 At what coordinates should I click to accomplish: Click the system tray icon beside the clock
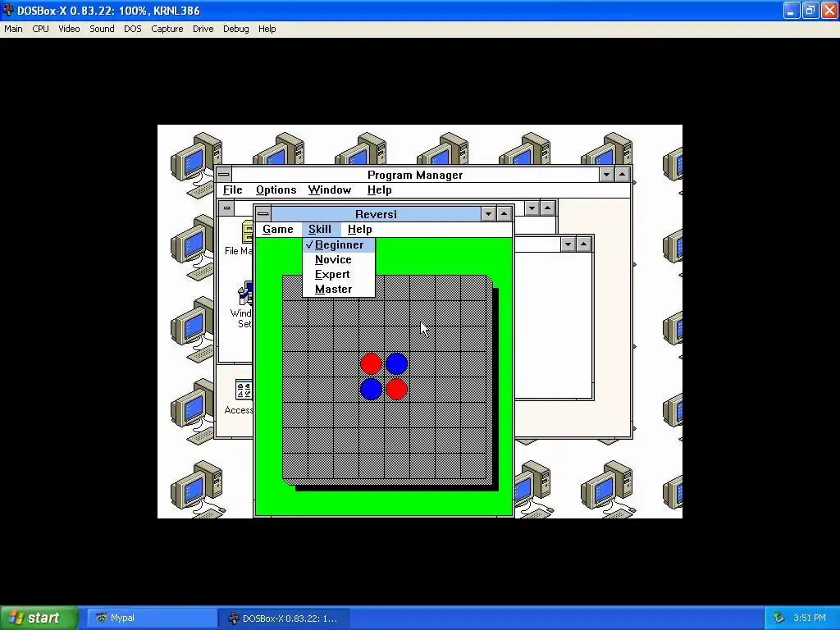coord(778,619)
